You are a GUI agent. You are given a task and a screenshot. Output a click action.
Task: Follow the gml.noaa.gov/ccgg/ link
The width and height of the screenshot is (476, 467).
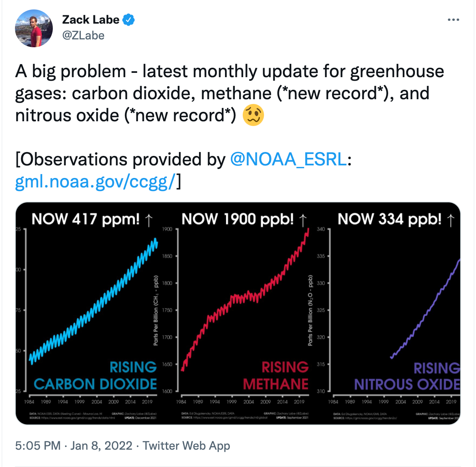[95, 182]
